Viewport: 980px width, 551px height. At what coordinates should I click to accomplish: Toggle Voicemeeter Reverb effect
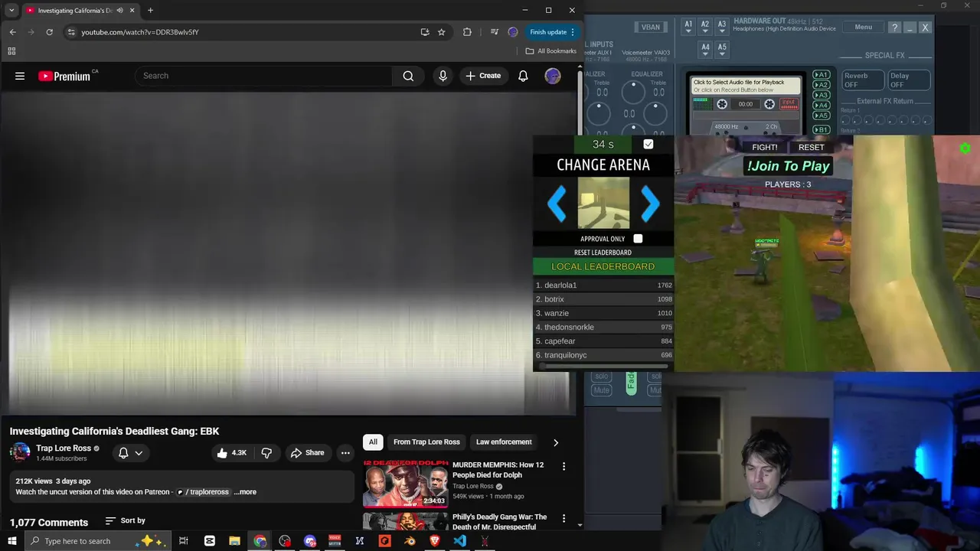point(863,80)
